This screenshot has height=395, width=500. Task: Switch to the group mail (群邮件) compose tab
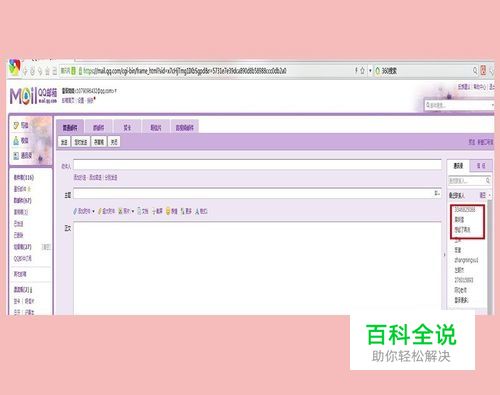tap(98, 127)
